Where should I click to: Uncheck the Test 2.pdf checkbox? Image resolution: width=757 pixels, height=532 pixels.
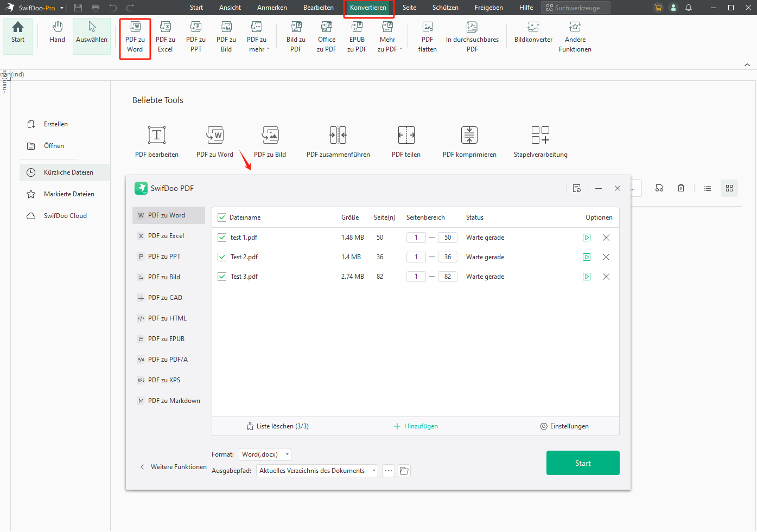click(221, 257)
